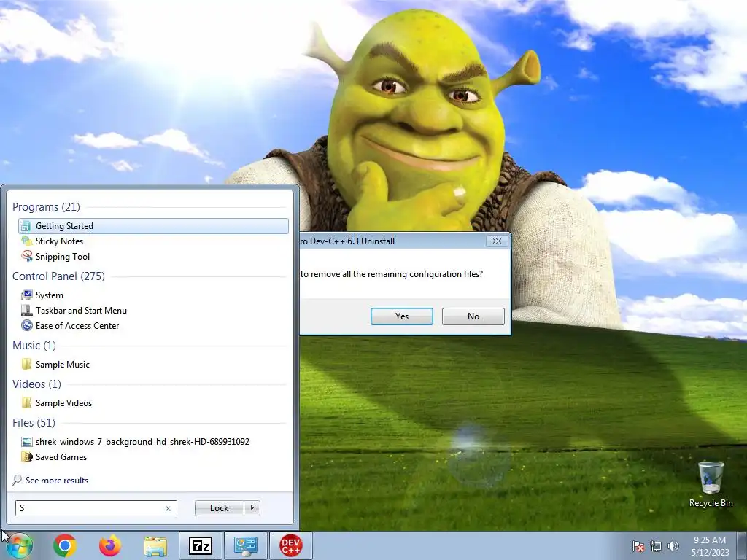Image resolution: width=747 pixels, height=560 pixels.
Task: Open the volume speaker tray icon
Action: pos(673,546)
